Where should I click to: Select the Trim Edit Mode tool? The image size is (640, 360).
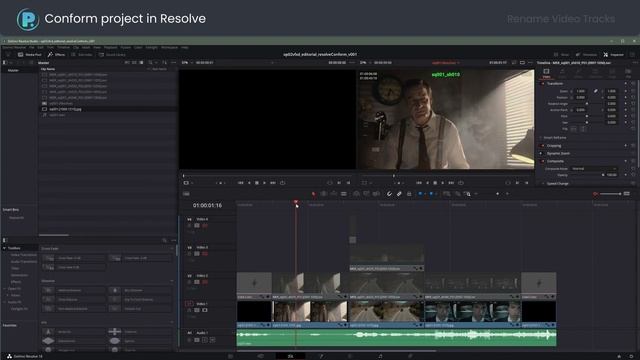click(324, 194)
